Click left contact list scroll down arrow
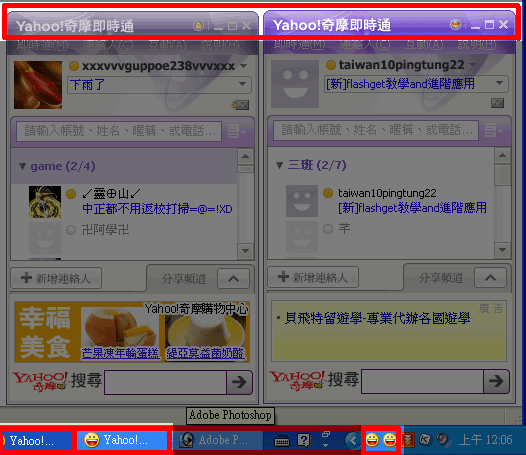 (x=245, y=251)
